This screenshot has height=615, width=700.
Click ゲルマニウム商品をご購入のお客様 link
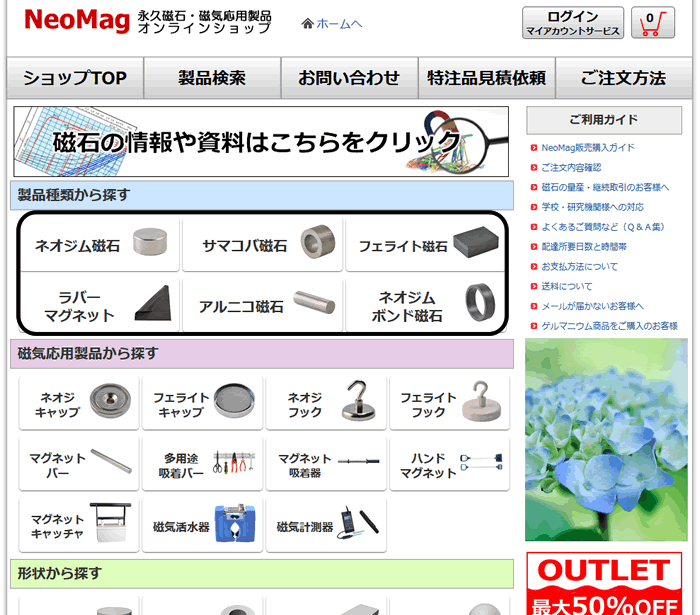609,326
